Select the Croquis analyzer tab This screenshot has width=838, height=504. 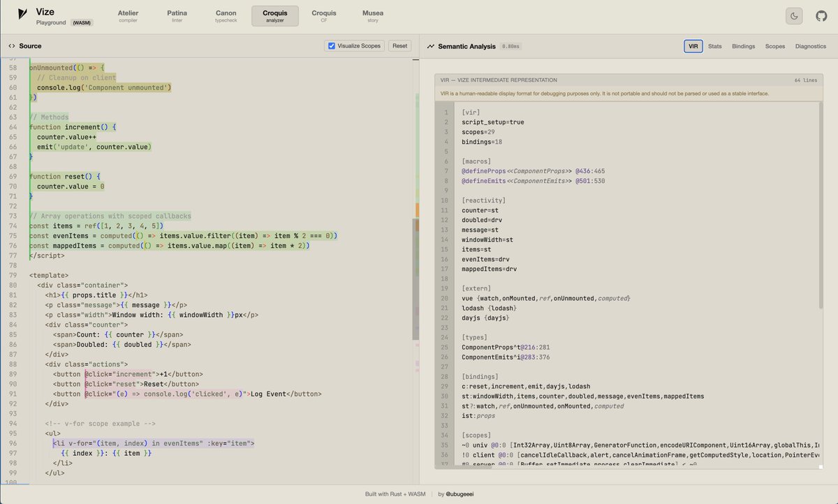[275, 16]
